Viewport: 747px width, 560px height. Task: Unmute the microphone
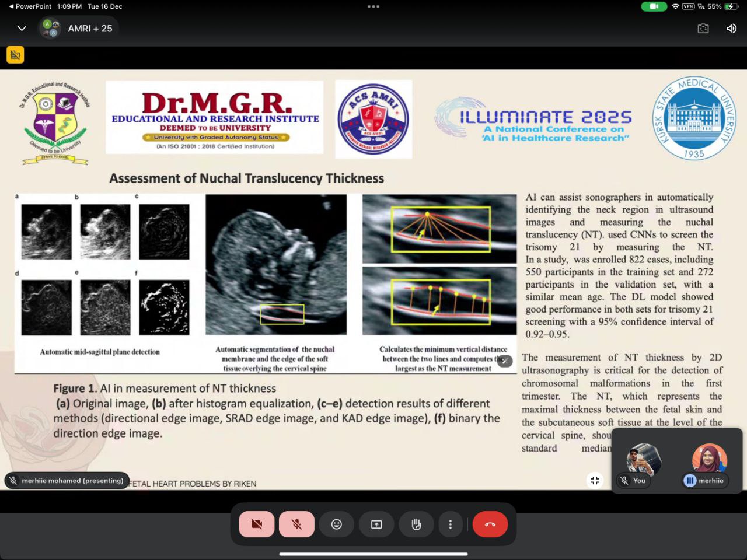(296, 524)
